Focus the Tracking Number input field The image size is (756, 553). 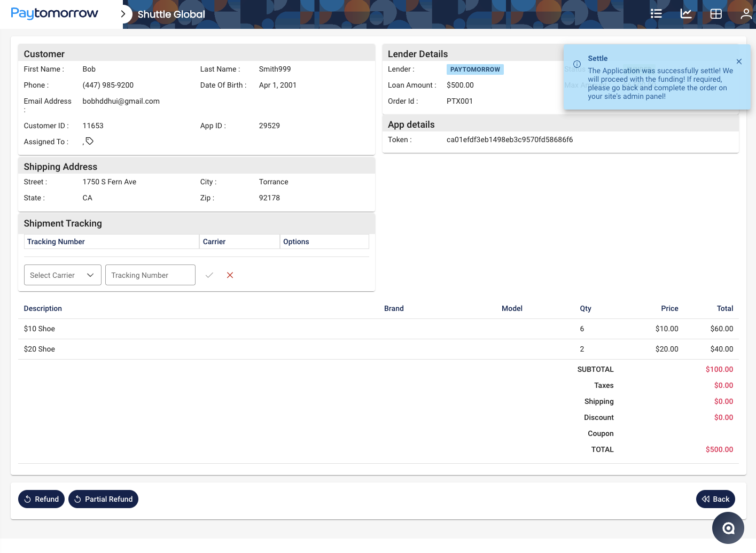pos(150,275)
